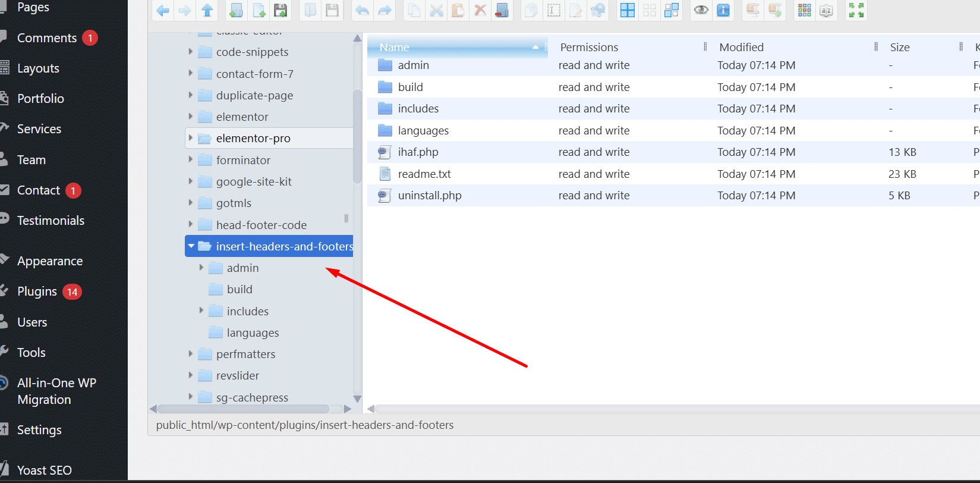Toggle fullscreen with green arrows icon

(856, 10)
